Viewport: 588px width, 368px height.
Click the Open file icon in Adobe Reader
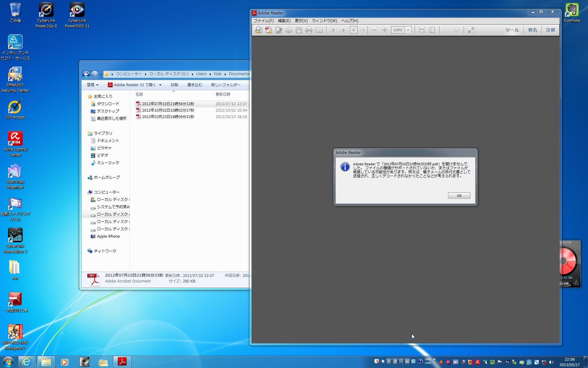[258, 30]
